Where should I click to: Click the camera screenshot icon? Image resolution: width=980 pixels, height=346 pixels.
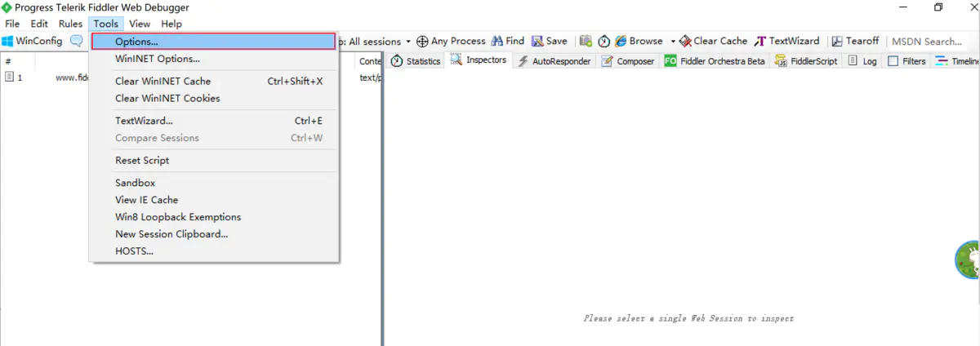pyautogui.click(x=586, y=41)
